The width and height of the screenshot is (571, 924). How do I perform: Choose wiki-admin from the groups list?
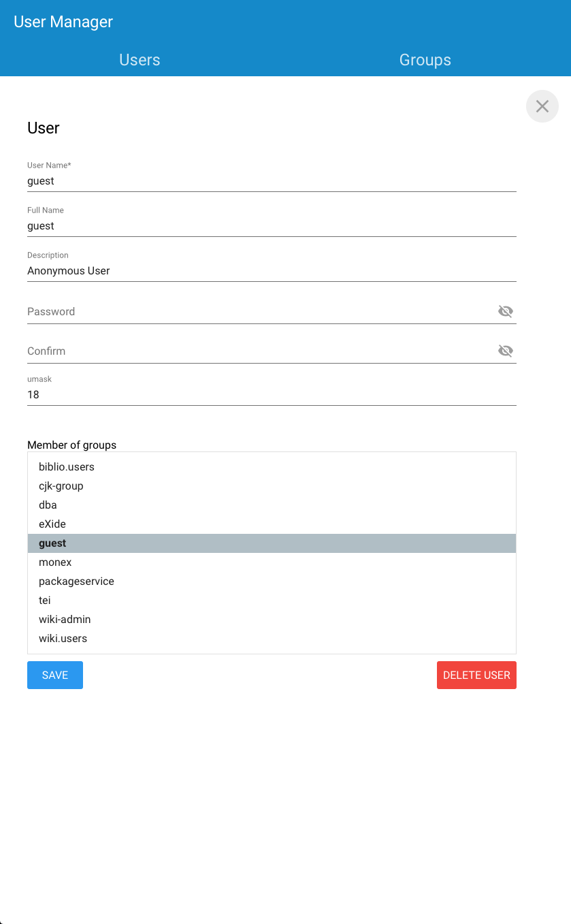pyautogui.click(x=65, y=620)
